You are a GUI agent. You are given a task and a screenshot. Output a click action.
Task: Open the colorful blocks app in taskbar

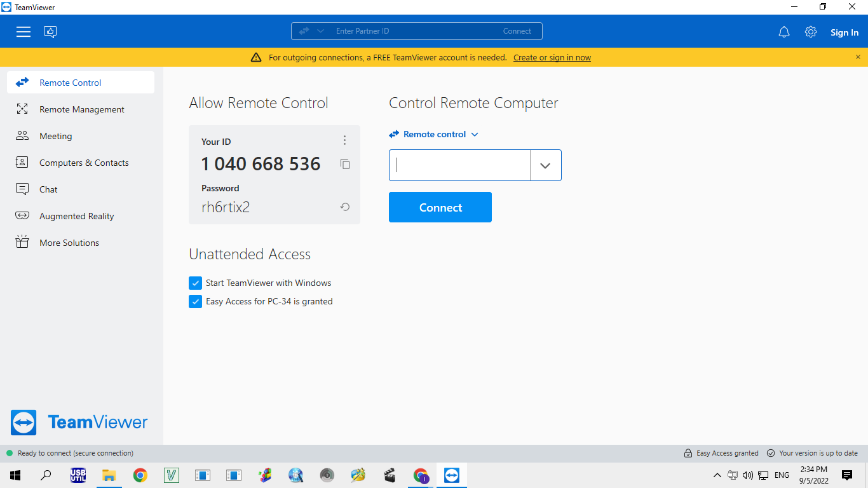point(265,475)
